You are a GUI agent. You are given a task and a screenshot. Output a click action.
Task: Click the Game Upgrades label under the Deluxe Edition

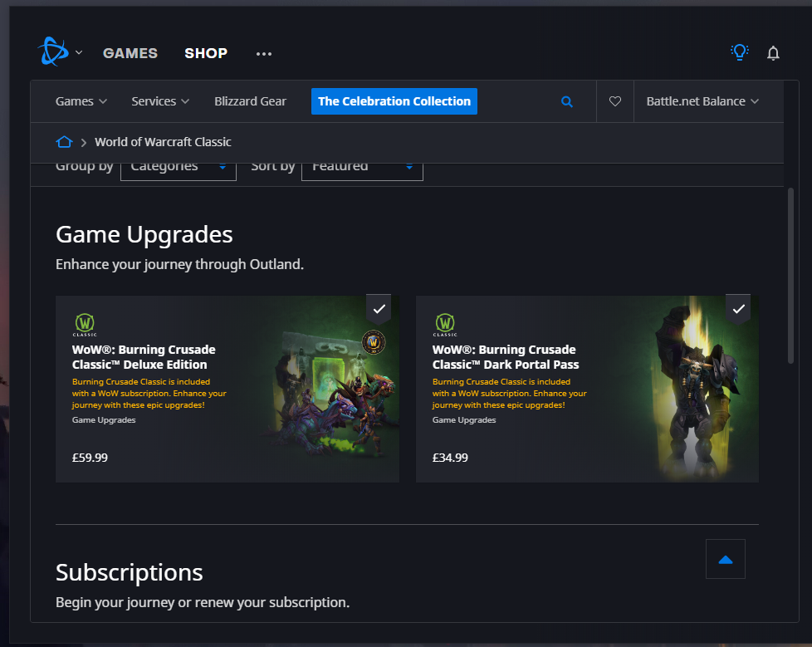coord(104,420)
